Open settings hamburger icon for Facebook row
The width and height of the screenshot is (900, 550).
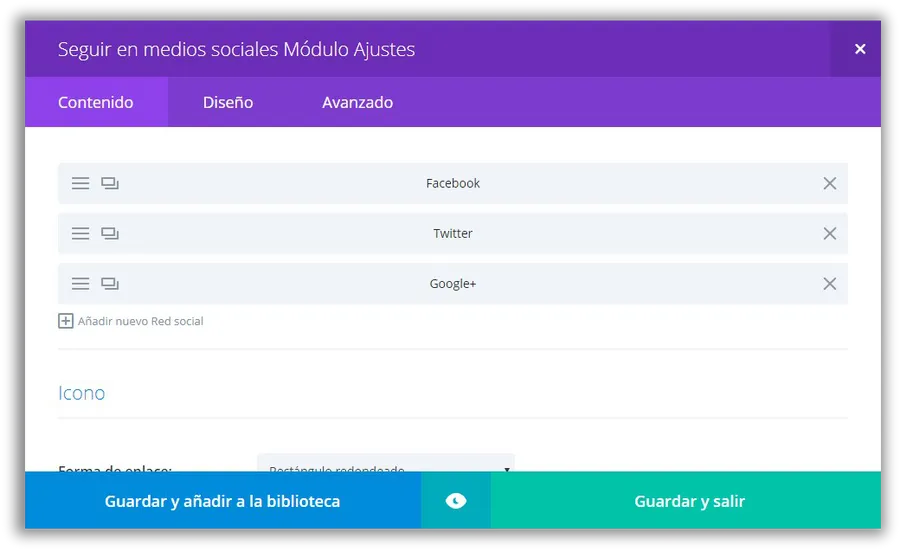pos(81,183)
